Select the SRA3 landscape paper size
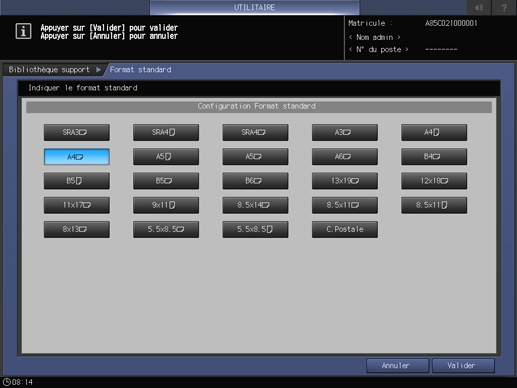Viewport: 517px width, 388px height. coord(77,132)
